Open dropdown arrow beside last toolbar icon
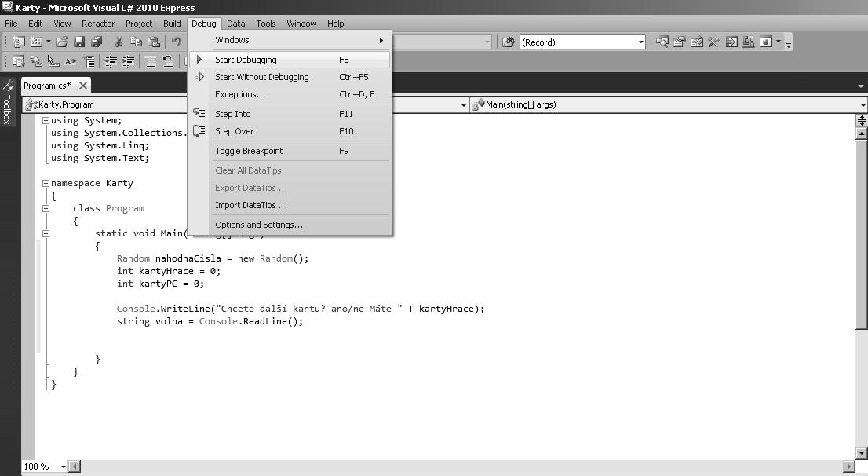 779,42
